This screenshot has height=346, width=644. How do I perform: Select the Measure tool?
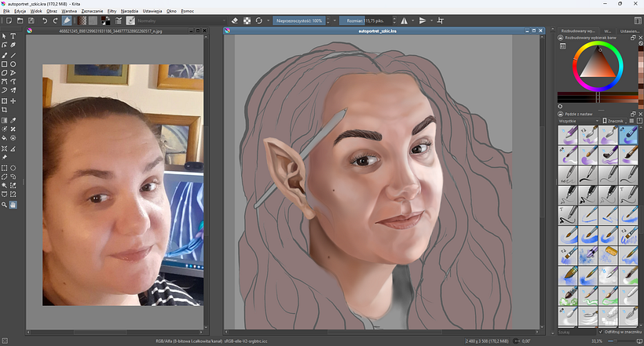pos(13,148)
